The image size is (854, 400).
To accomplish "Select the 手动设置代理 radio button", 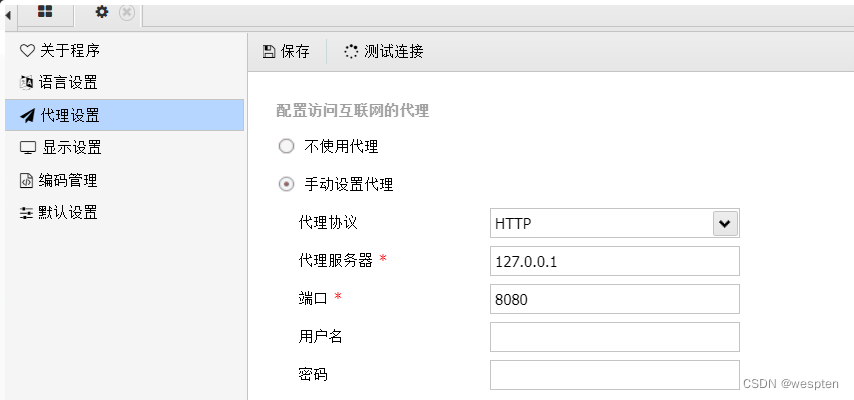I will [x=287, y=184].
